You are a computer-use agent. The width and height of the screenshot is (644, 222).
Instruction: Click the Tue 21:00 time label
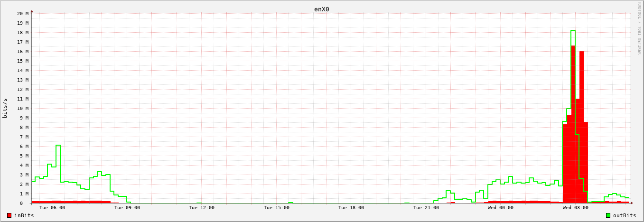[426, 207]
